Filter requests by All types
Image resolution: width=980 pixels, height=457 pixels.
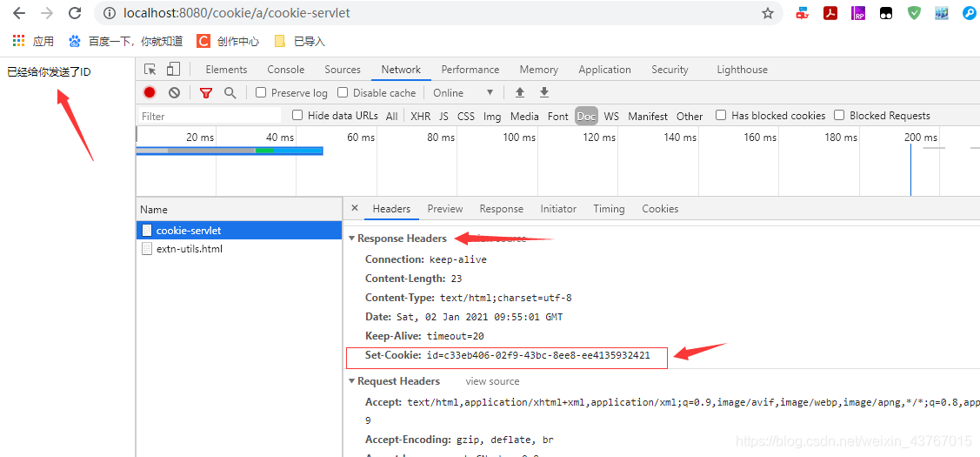click(x=391, y=116)
